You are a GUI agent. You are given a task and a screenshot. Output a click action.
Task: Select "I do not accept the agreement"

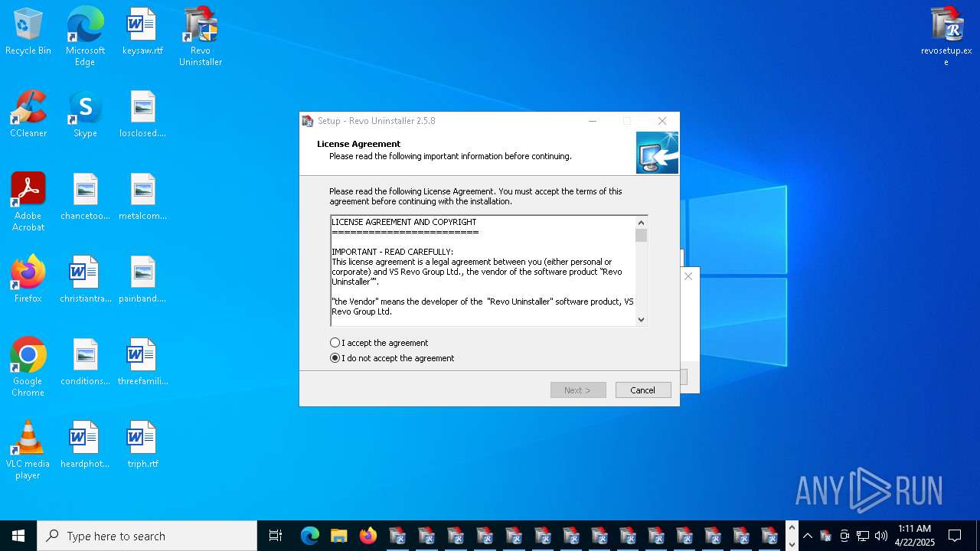point(392,358)
